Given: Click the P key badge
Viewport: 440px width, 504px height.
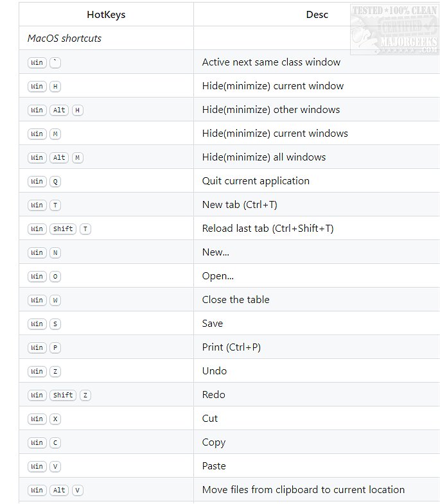Looking at the screenshot, I should [55, 348].
